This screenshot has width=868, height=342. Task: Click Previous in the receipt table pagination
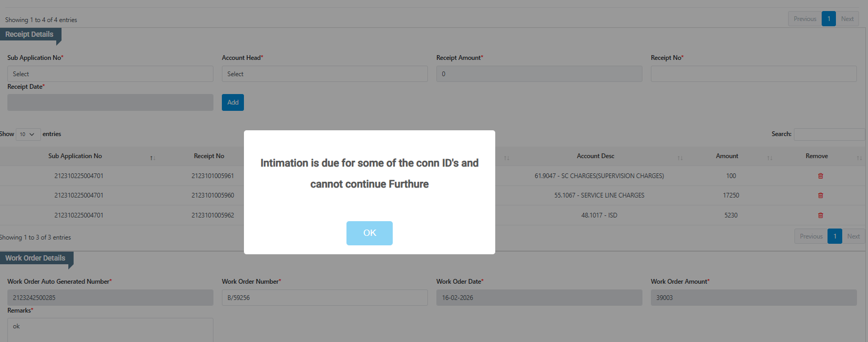pos(811,236)
